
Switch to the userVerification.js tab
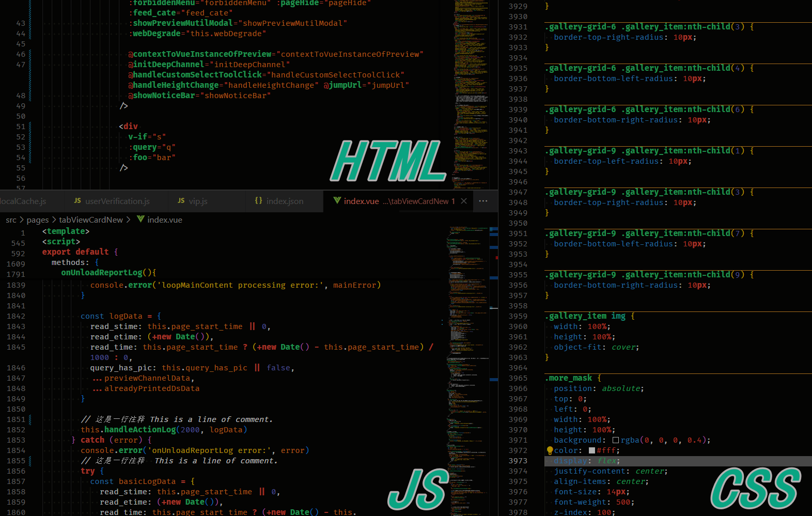116,201
